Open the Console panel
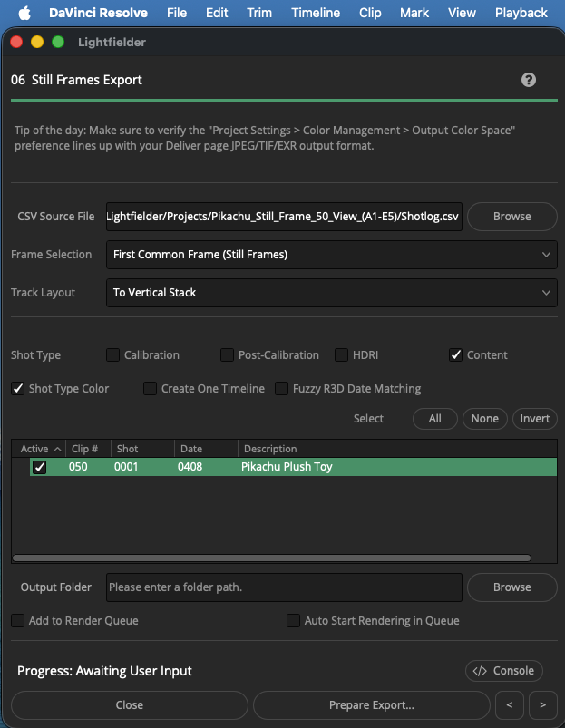565x728 pixels. 503,671
